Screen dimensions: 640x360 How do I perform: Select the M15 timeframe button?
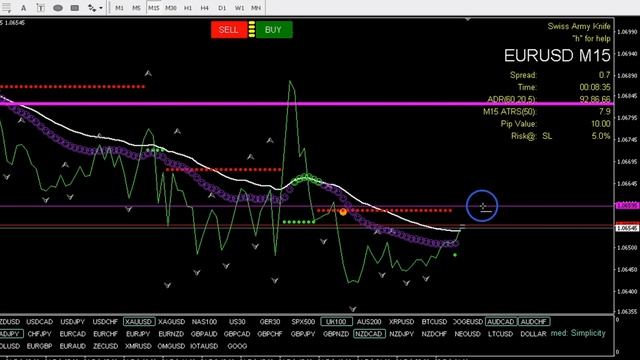pyautogui.click(x=153, y=8)
